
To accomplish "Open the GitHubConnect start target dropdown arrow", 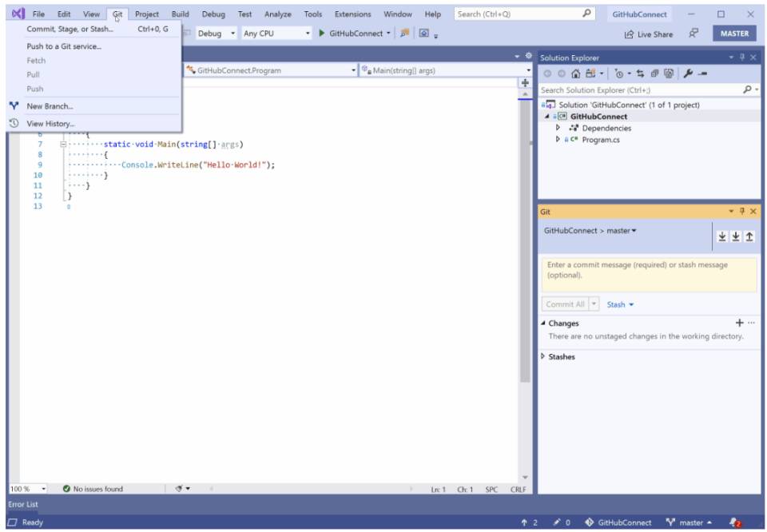I will (388, 34).
